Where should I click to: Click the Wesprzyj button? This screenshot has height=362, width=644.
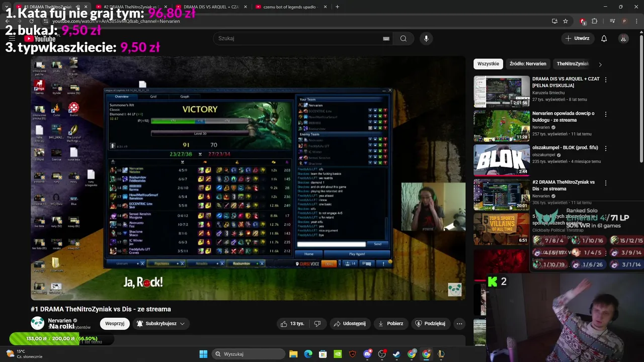click(115, 324)
